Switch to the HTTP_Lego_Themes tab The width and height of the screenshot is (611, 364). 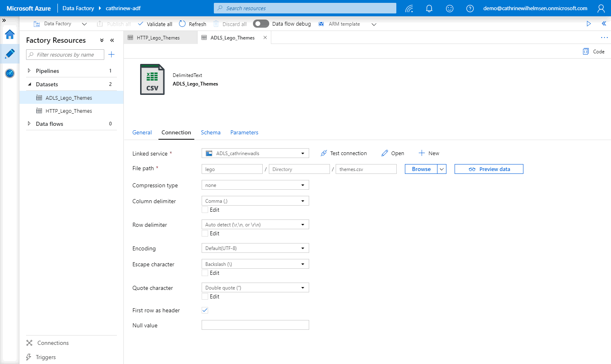coord(158,38)
